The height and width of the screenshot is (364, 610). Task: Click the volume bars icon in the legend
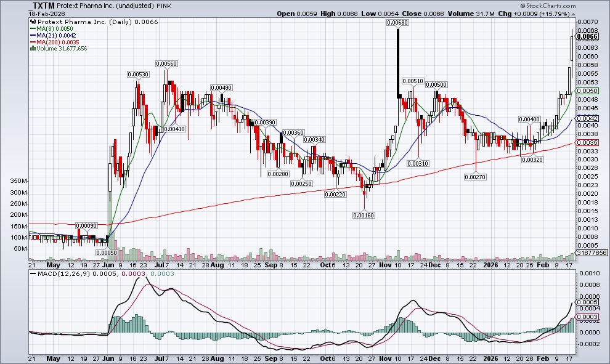coord(33,48)
